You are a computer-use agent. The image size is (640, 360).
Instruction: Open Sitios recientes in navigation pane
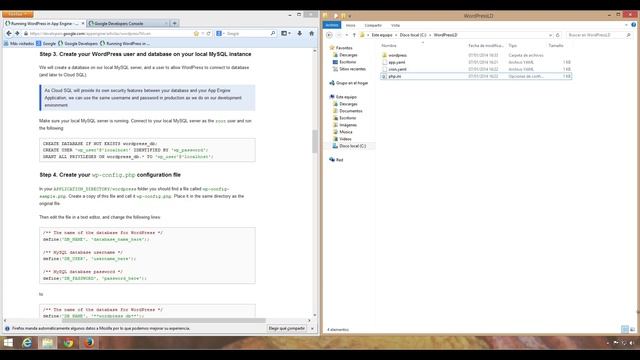coord(352,69)
